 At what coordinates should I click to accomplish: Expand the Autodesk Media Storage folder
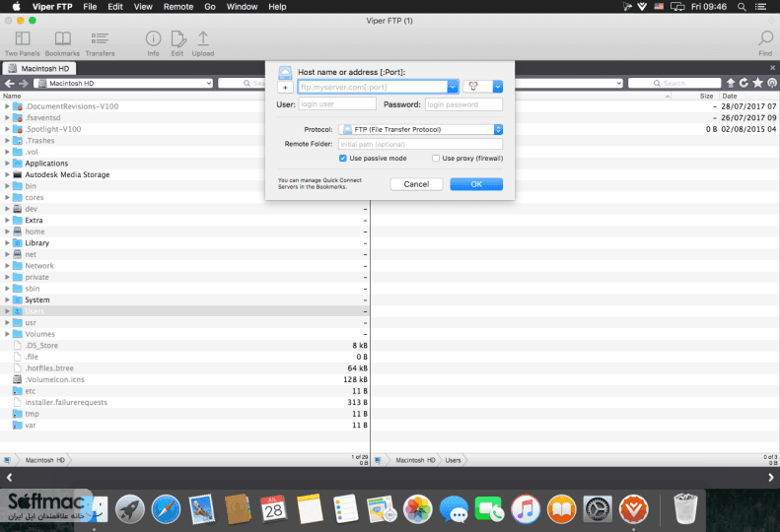[x=7, y=174]
